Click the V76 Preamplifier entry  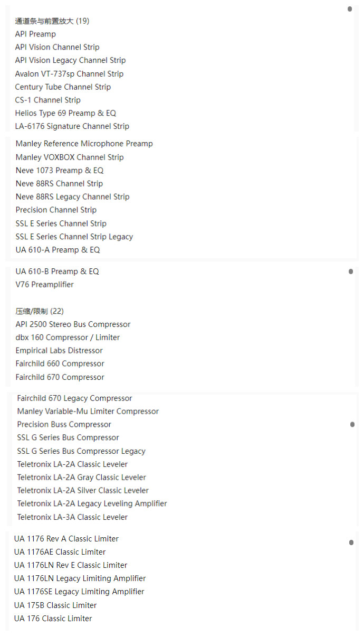click(45, 285)
